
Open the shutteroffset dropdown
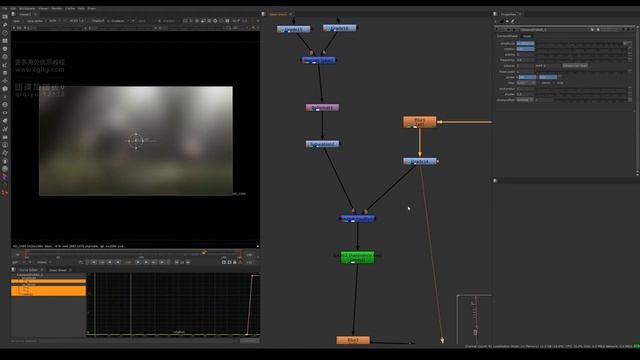pos(525,100)
